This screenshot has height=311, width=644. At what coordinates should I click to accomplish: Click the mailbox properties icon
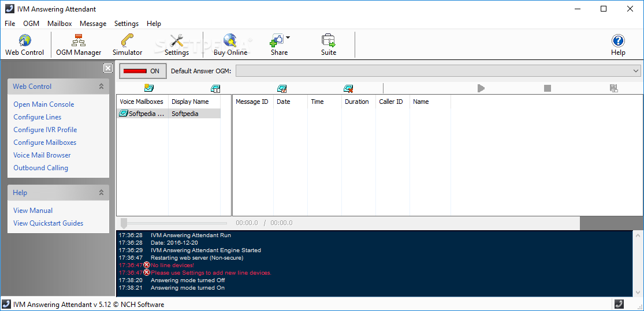coord(215,88)
